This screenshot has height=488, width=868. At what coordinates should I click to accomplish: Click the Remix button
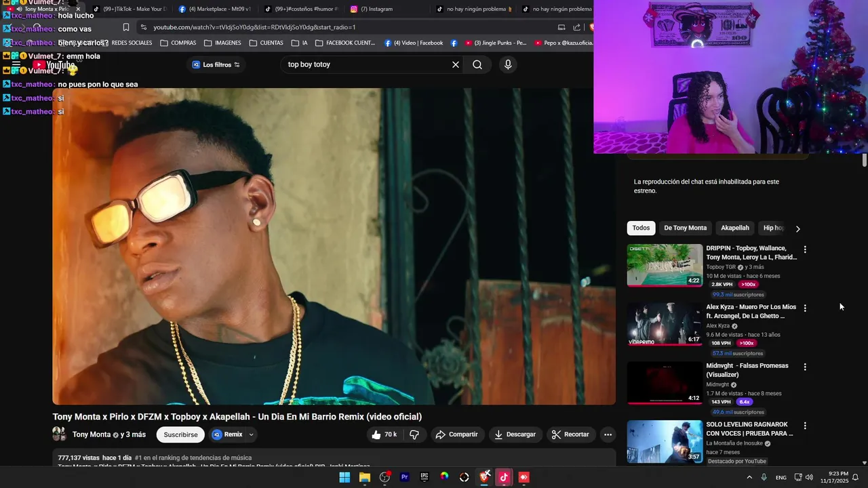point(226,434)
